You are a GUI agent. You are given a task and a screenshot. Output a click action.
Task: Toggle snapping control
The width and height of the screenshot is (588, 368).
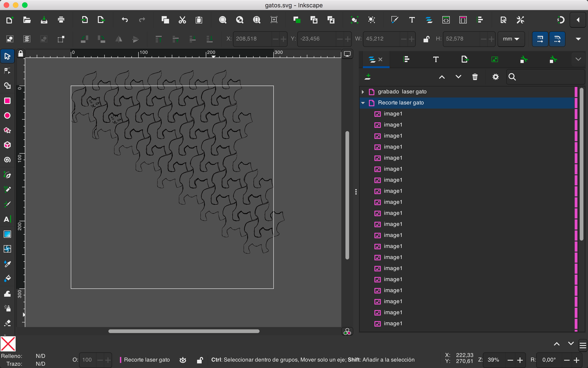[x=561, y=20]
